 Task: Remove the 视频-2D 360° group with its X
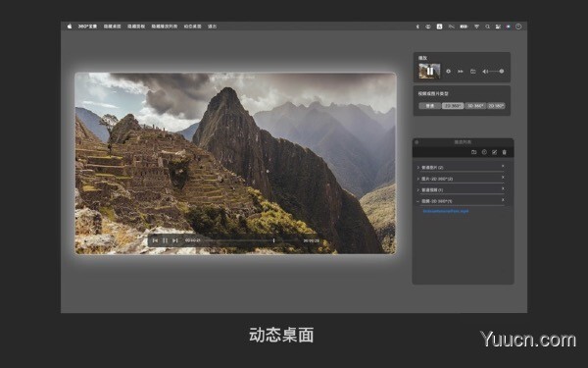[503, 200]
